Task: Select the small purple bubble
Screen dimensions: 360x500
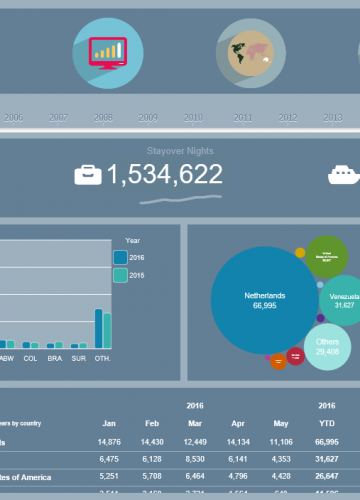Action: [320, 318]
